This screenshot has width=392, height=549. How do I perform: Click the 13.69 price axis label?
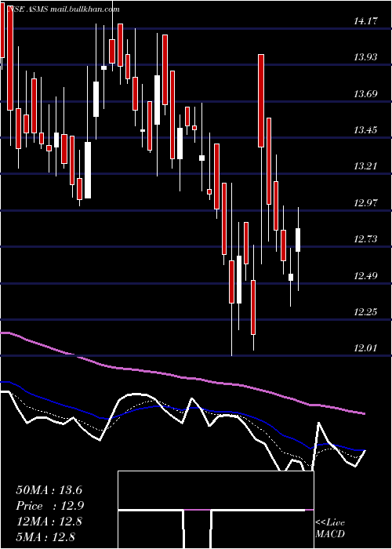point(365,94)
